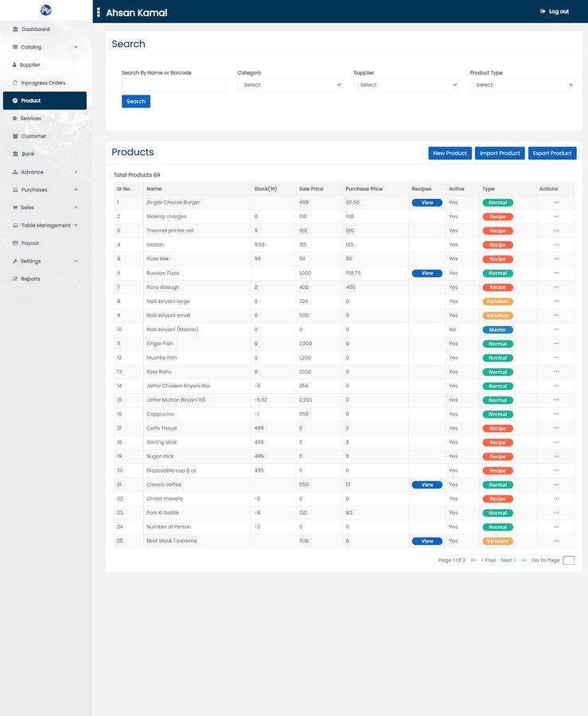Click the Table Management icon
This screenshot has width=588, height=716.
tap(15, 225)
